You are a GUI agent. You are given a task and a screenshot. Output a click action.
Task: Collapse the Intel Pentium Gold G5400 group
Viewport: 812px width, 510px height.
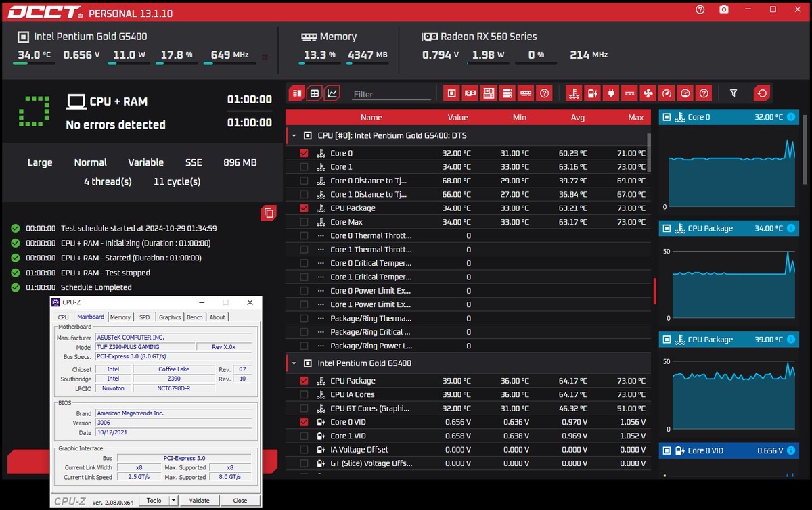294,363
